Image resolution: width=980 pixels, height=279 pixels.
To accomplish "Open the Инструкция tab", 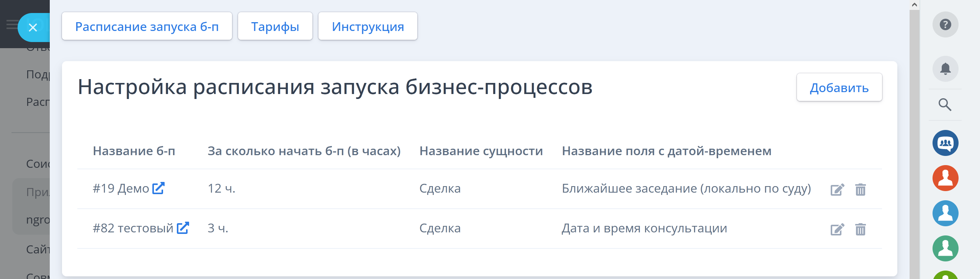I will coord(367,26).
